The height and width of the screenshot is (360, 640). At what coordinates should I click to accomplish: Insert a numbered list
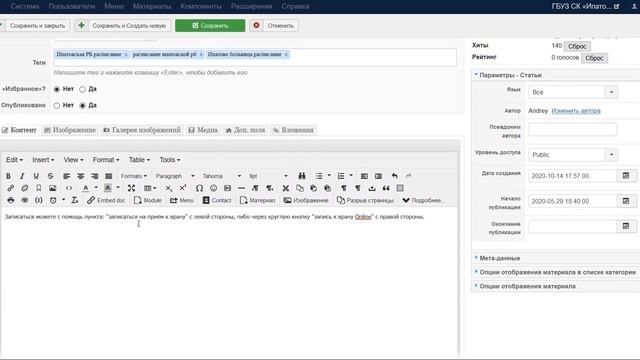[x=341, y=176]
